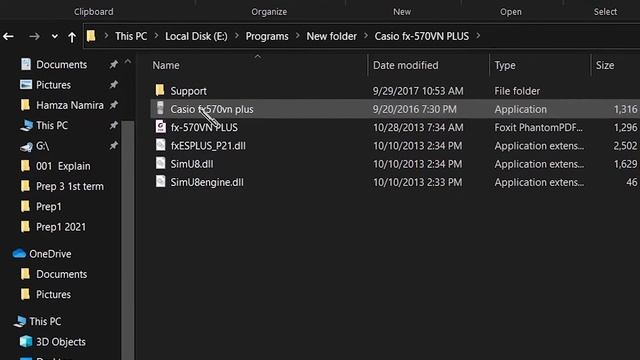Screen dimensions: 640x360
Task: Open Pictures under OneDrive
Action: (x=53, y=295)
